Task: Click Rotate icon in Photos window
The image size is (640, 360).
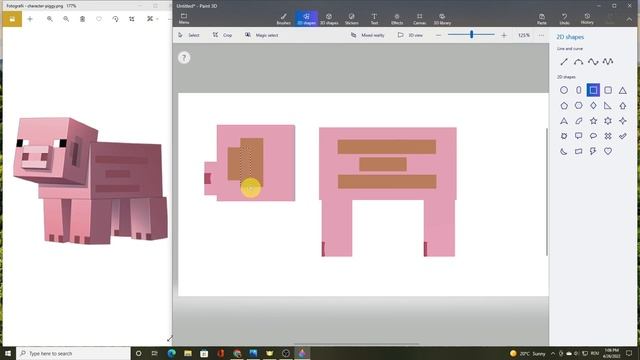Action: click(x=115, y=19)
